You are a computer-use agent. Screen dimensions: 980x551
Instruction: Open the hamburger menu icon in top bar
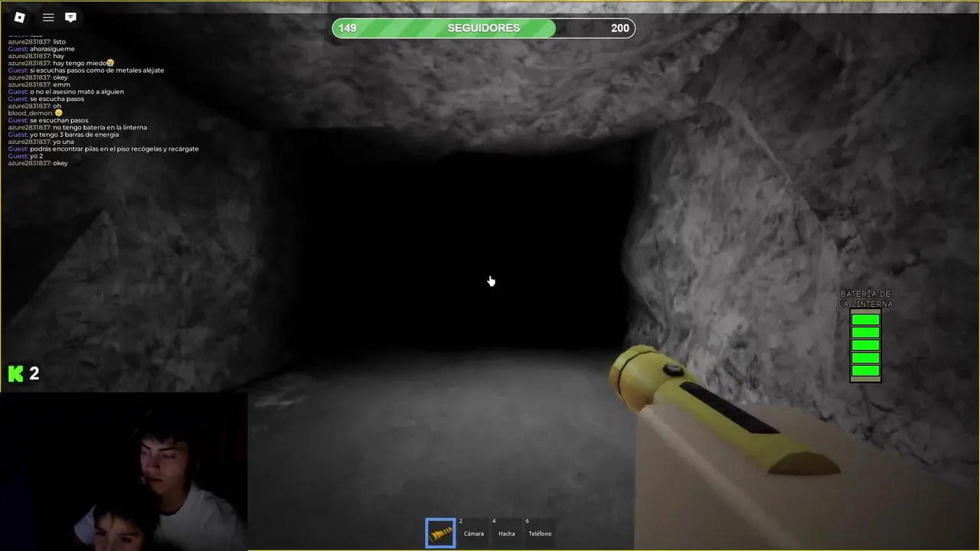click(48, 17)
